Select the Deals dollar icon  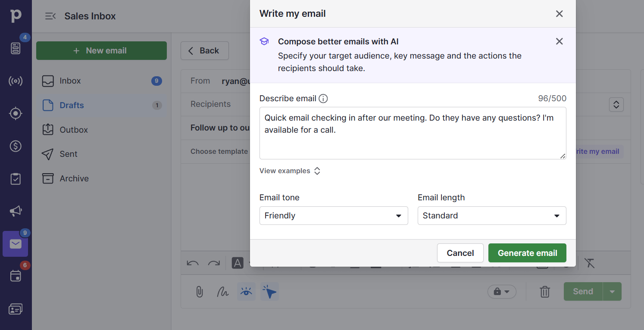coord(16,146)
